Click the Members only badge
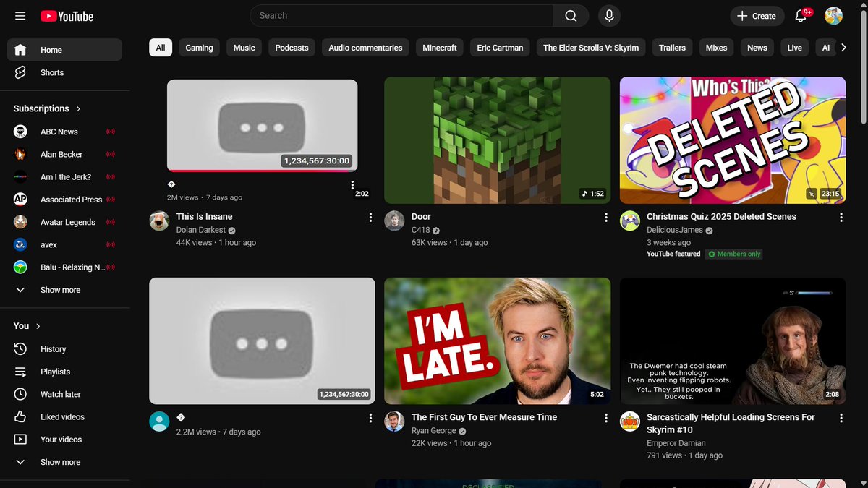Viewport: 868px width, 488px height. coord(734,254)
